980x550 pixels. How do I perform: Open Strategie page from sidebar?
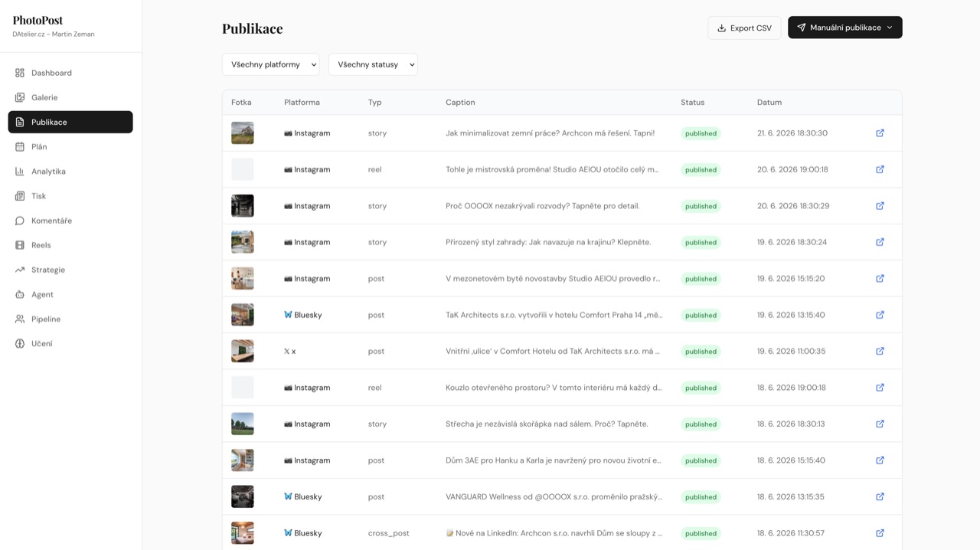(70, 270)
